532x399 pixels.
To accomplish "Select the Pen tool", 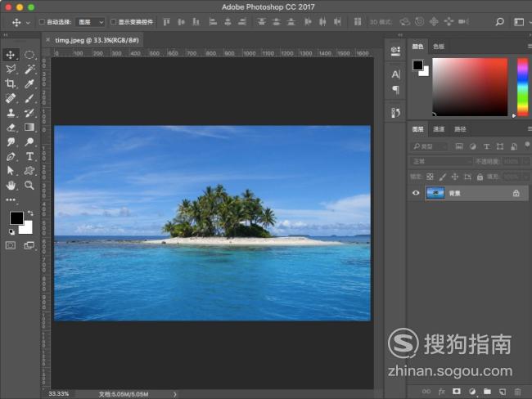I will [11, 157].
